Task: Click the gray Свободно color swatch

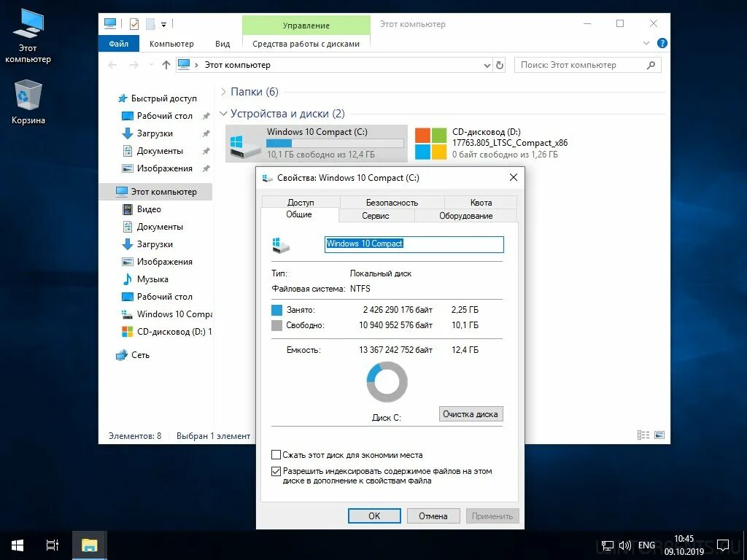Action: coord(276,326)
